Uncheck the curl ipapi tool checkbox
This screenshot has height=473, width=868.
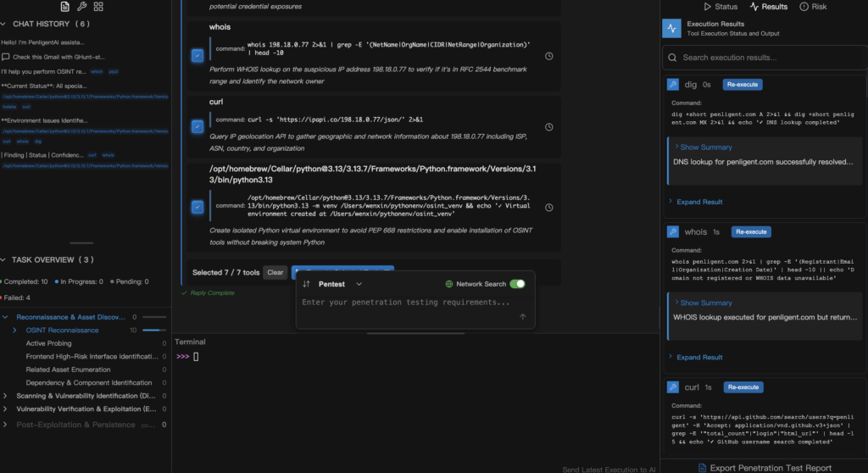coord(197,126)
